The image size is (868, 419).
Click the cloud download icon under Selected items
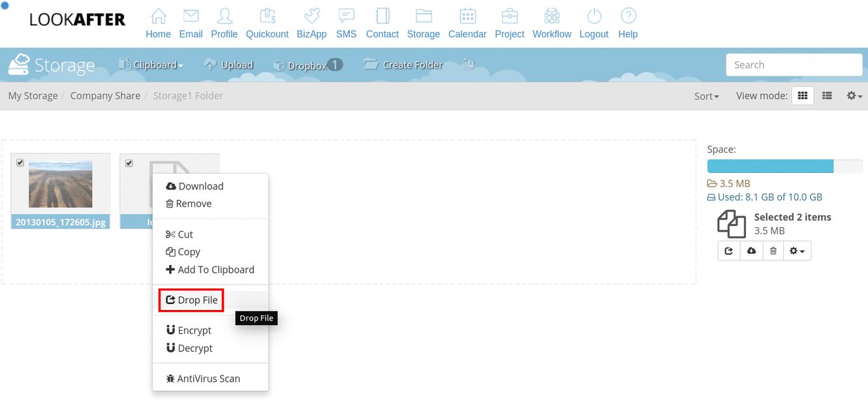(x=751, y=251)
